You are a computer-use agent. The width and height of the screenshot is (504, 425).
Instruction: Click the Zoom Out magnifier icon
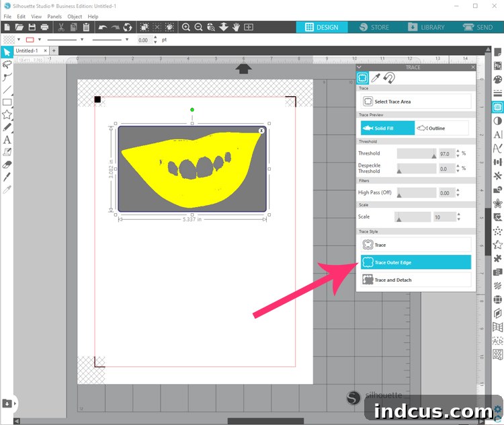(x=198, y=27)
